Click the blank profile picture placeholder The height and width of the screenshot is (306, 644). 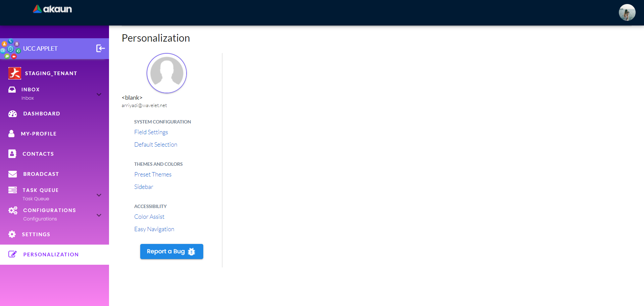pos(167,73)
